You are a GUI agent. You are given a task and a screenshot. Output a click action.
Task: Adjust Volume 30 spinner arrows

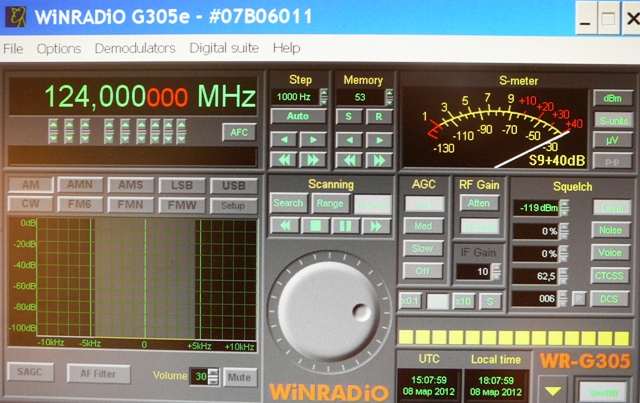pyautogui.click(x=213, y=376)
